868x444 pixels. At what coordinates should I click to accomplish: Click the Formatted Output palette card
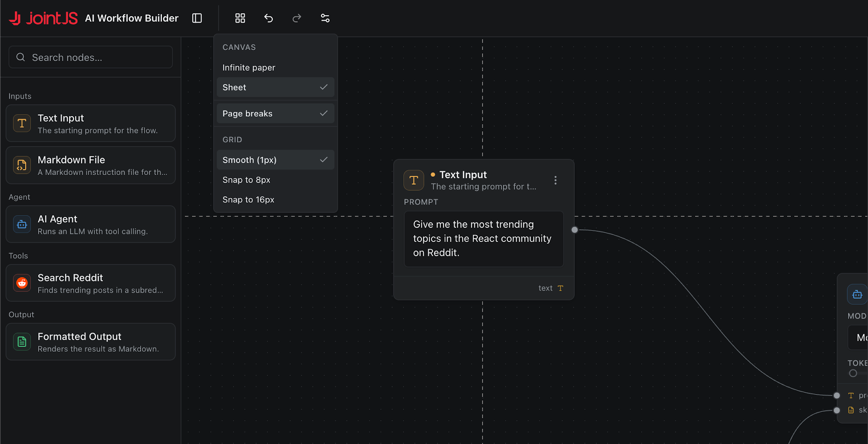tap(91, 342)
